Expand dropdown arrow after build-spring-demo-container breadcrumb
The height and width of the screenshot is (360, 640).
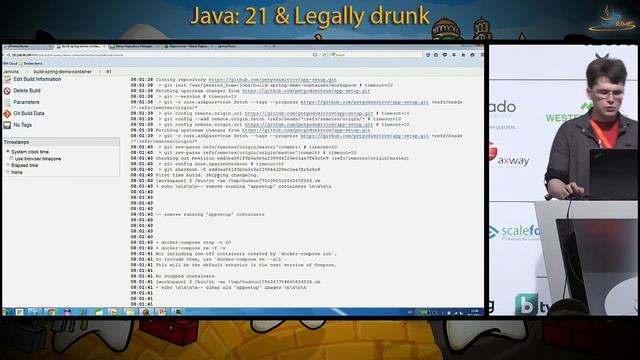[x=100, y=72]
